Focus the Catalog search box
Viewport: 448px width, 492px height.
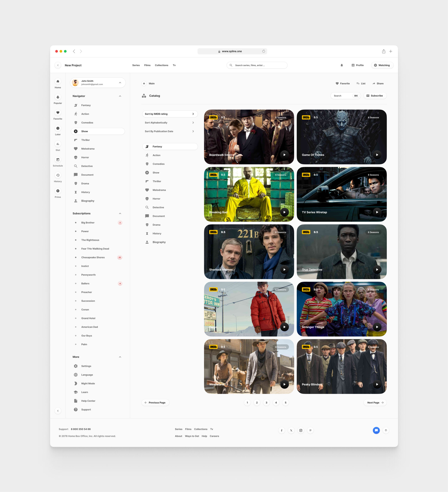click(345, 96)
